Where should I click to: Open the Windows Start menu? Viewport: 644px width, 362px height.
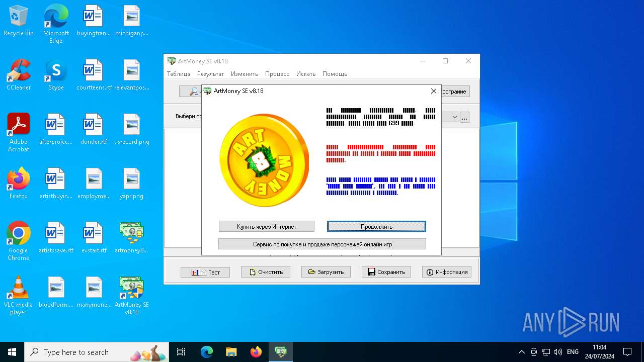tap(12, 352)
